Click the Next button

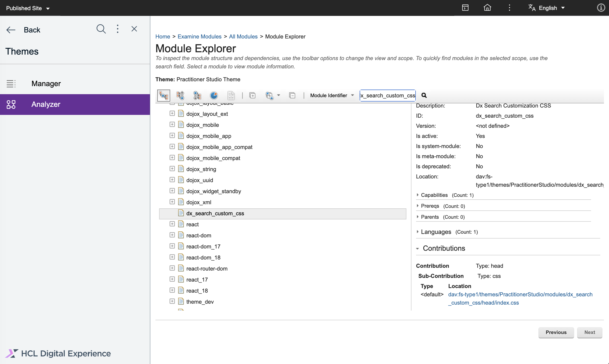tap(590, 332)
